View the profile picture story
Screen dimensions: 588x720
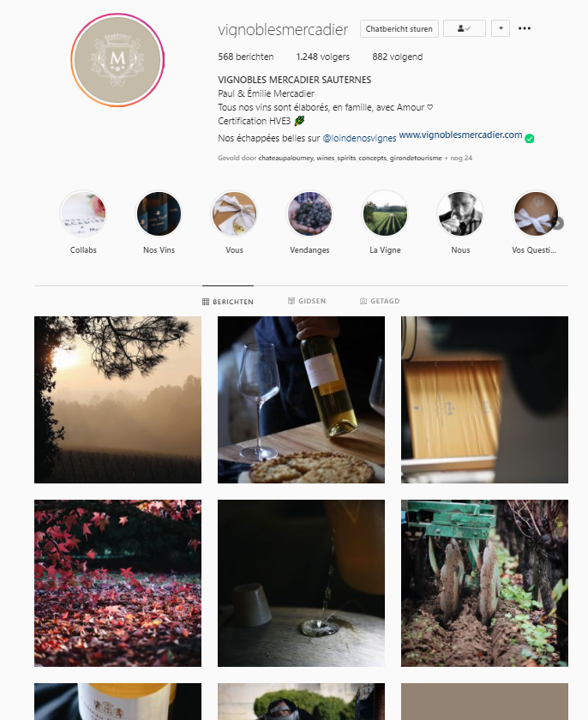pyautogui.click(x=117, y=60)
